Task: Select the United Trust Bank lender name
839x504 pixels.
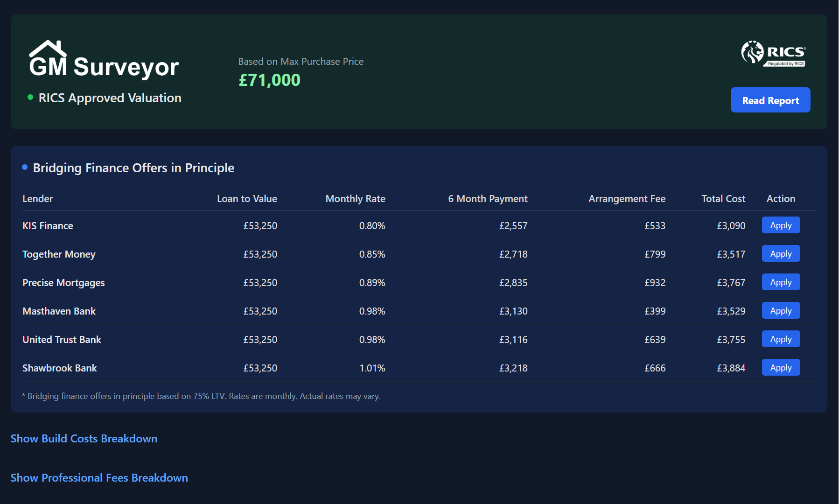Action: coord(62,340)
